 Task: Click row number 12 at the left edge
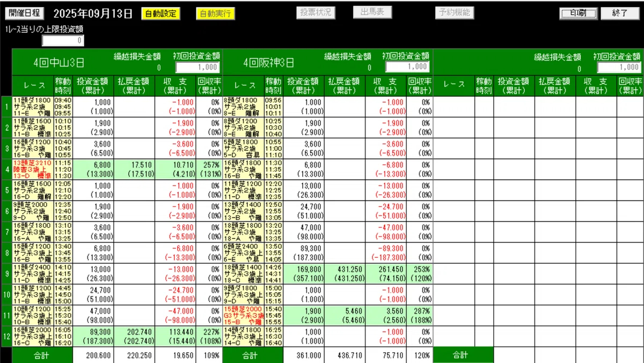[6, 337]
